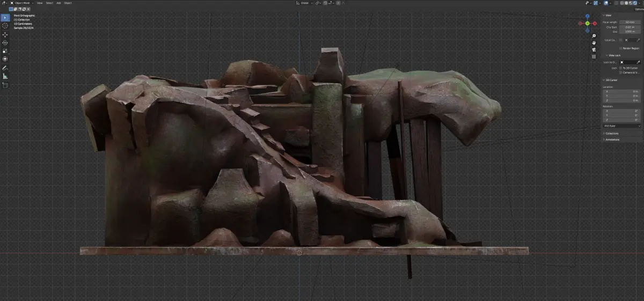This screenshot has height=301, width=644.
Task: Switch perspective/orthographic grid icon
Action: [x=594, y=56]
